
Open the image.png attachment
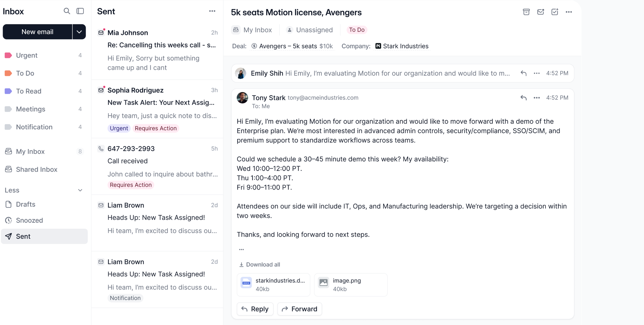(x=351, y=285)
